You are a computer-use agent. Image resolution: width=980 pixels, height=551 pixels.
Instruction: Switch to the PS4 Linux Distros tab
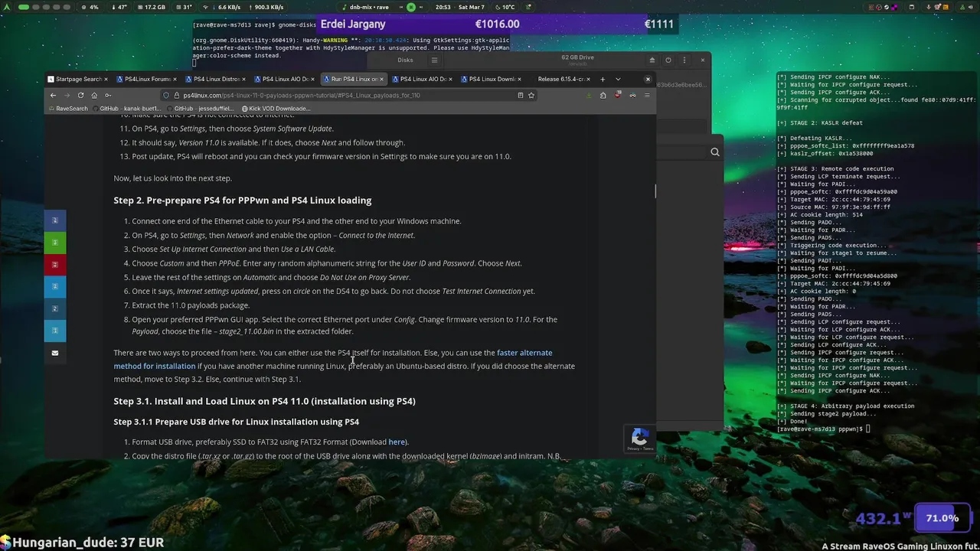pyautogui.click(x=216, y=79)
